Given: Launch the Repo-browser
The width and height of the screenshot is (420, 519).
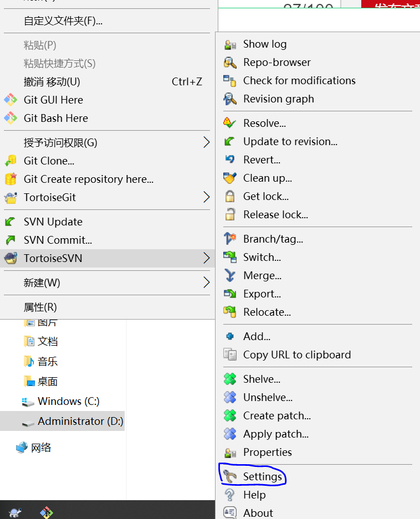Looking at the screenshot, I should point(276,62).
